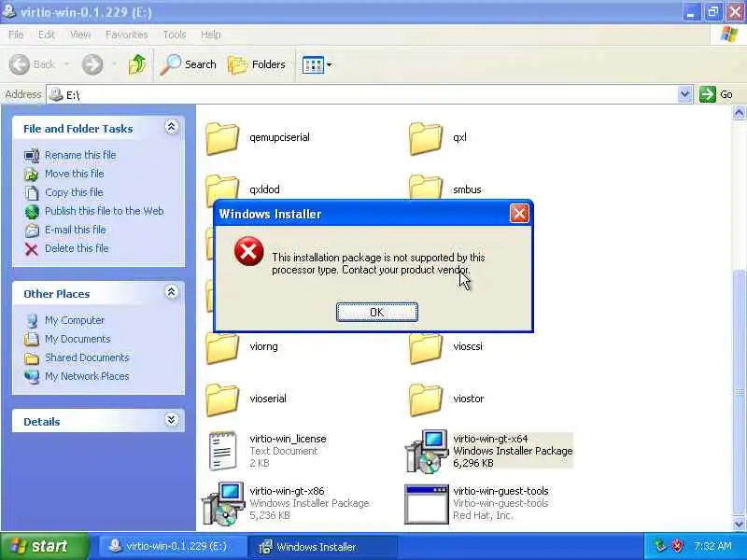The height and width of the screenshot is (560, 747).
Task: Expand the Forward history dropdown arrow
Action: (x=114, y=64)
